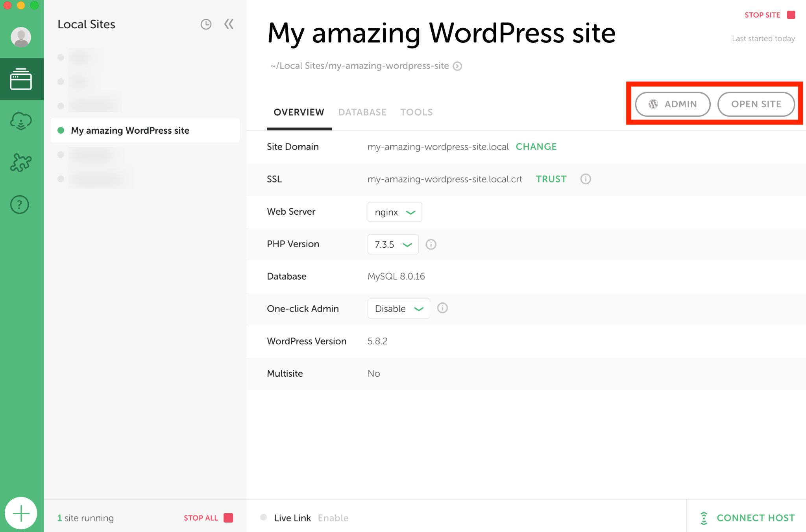Viewport: 806px width, 532px height.
Task: Open the Web Server dropdown showing nginx
Action: (x=394, y=212)
